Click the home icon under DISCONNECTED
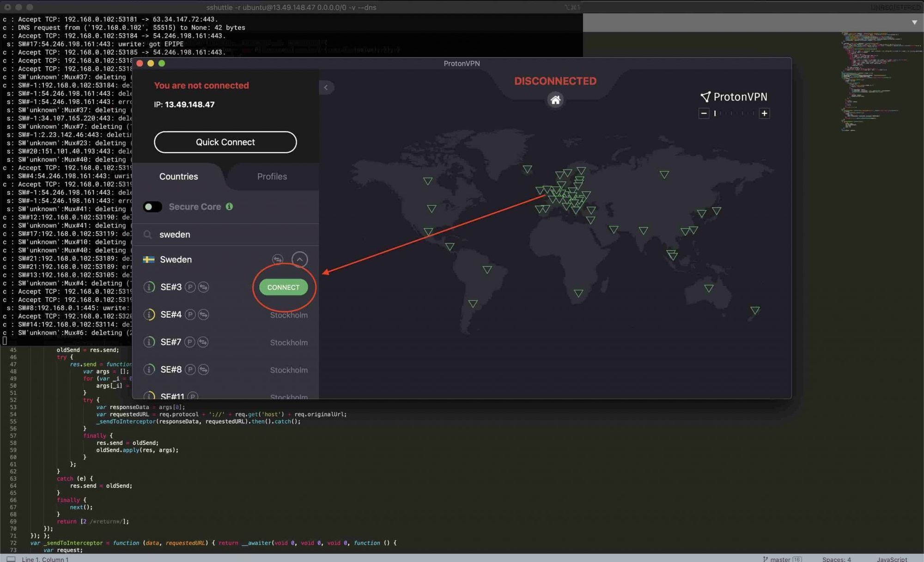 555,100
